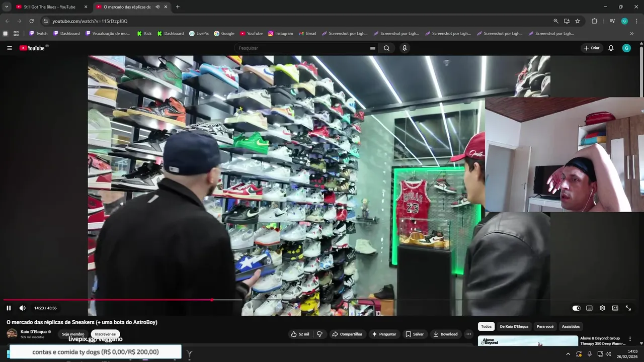Turn on subtitles with the captions icon

click(589, 308)
